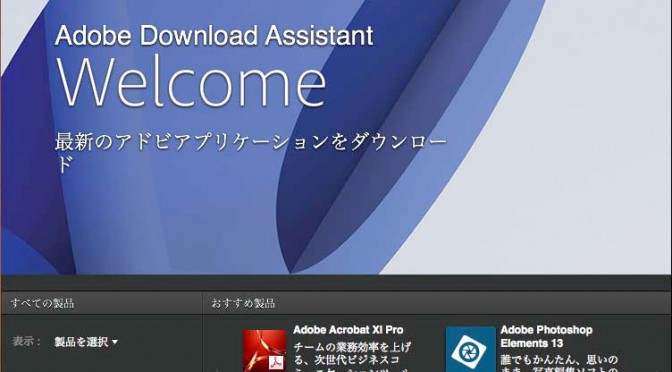Open the Adobe Acrobat XI Pro title
The image size is (672, 372).
coord(348,330)
